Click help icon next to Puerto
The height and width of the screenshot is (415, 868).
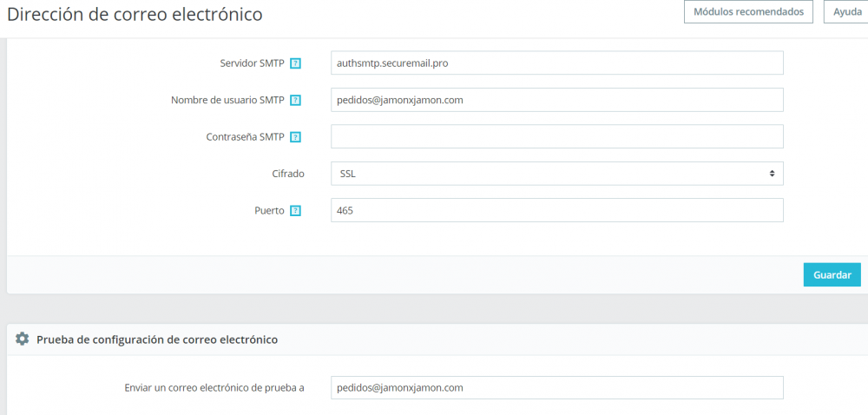tap(296, 211)
